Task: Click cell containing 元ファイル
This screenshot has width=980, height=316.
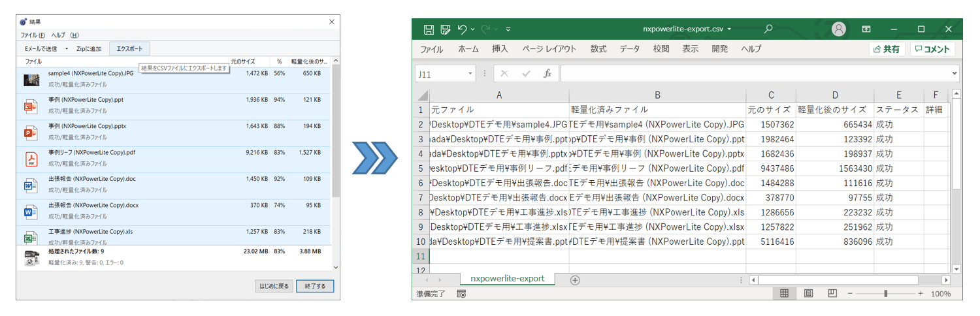Action: coord(499,110)
